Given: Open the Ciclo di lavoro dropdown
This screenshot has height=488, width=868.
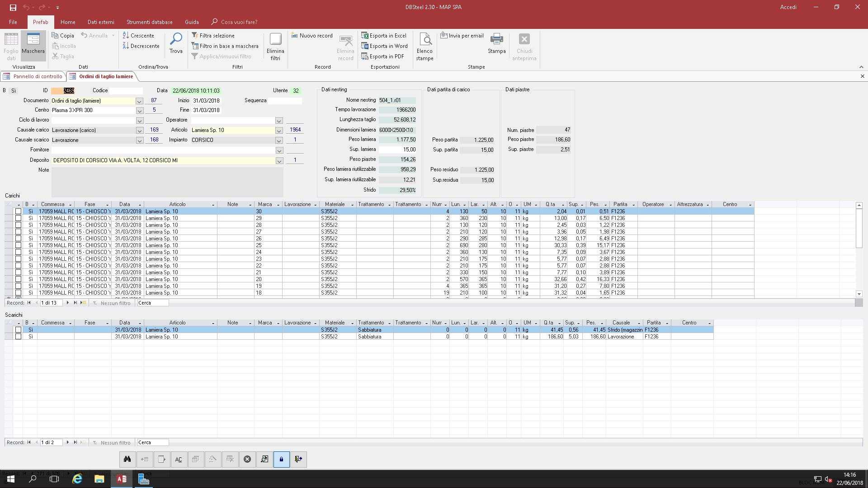Looking at the screenshot, I should (139, 120).
